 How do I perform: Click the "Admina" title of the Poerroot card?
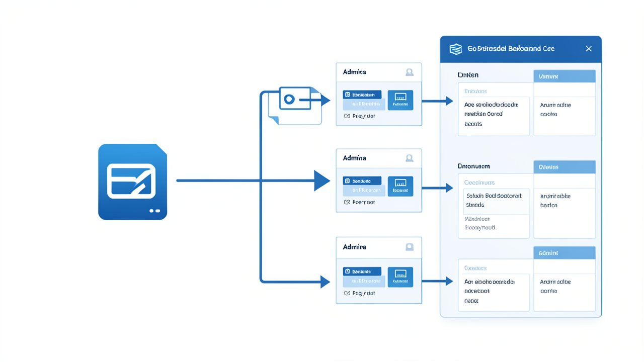355,158
